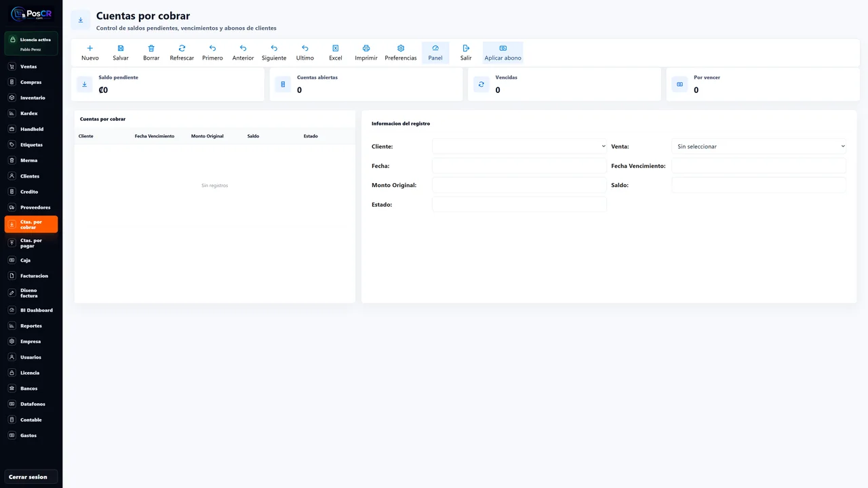Screen dimensions: 868x488
Task: Open Handheld module
Action: [31, 129]
